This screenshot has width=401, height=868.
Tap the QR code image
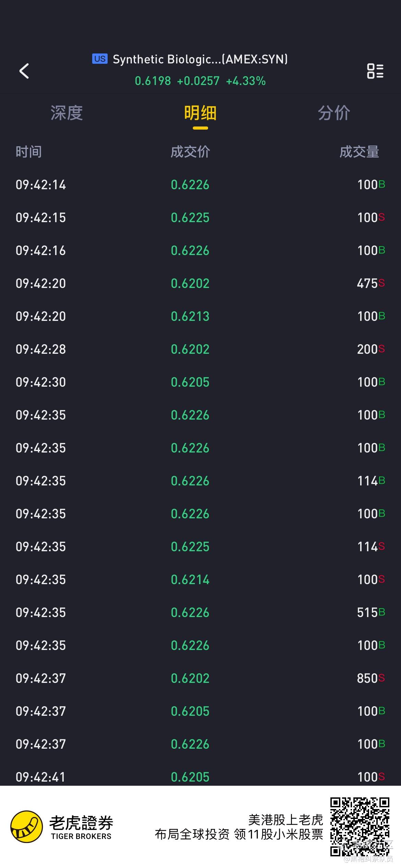click(x=360, y=827)
